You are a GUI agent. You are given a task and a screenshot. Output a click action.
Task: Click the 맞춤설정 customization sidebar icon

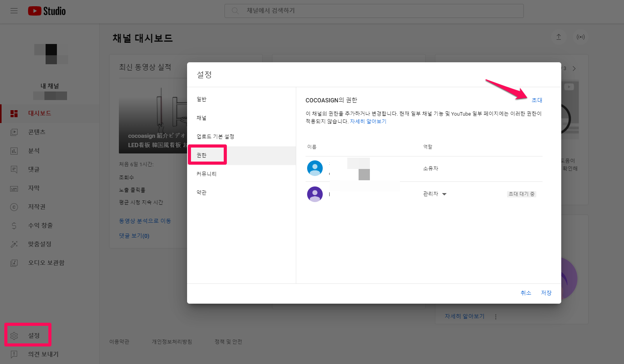[14, 244]
